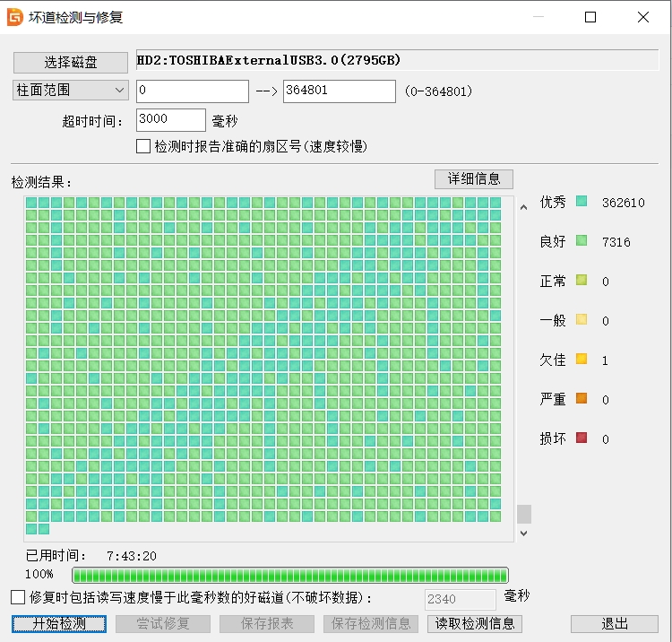Click the 选择磁盘 button

[71, 63]
